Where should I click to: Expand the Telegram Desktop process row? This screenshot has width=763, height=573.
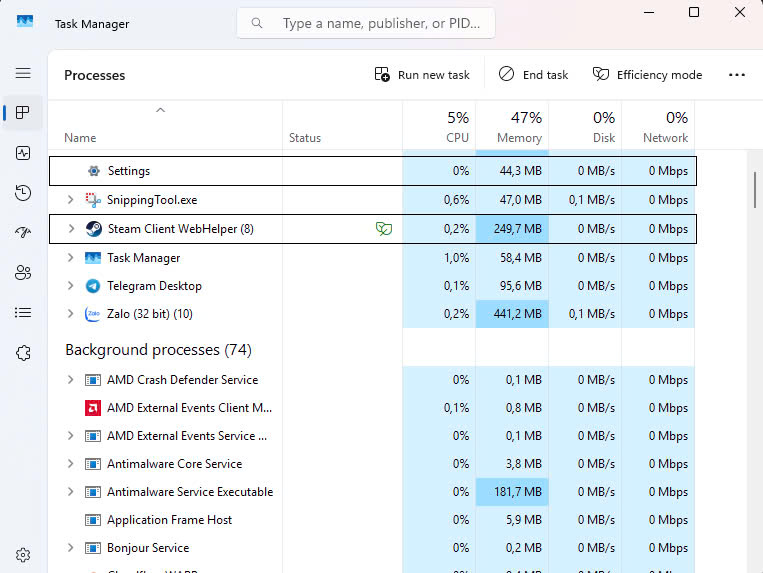coord(70,286)
